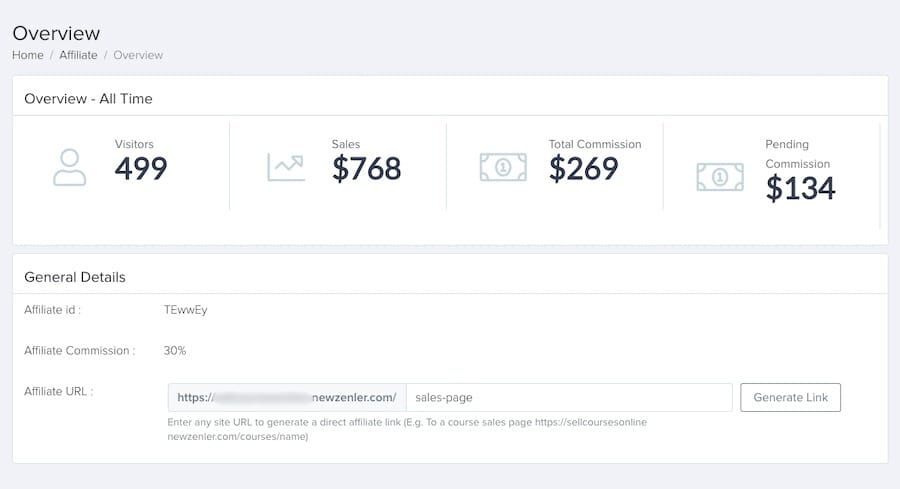Go to Home in breadcrumb
Screen dimensions: 900x489
pyautogui.click(x=27, y=55)
